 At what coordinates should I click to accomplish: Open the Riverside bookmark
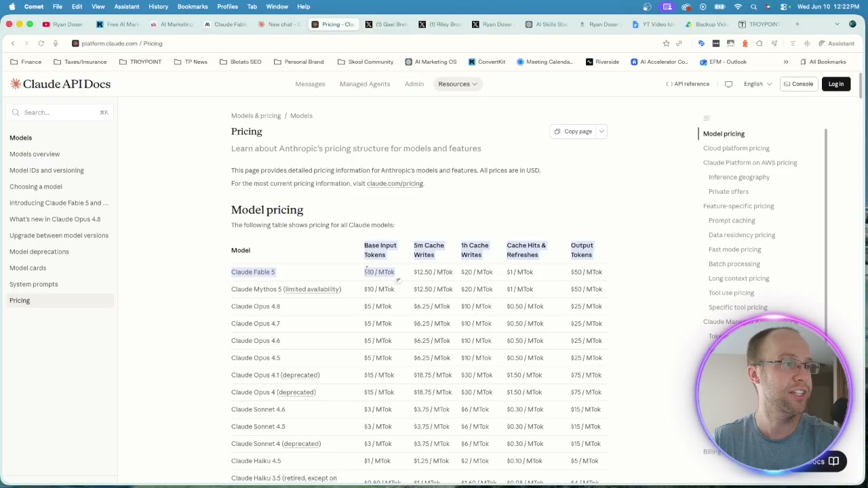click(602, 62)
